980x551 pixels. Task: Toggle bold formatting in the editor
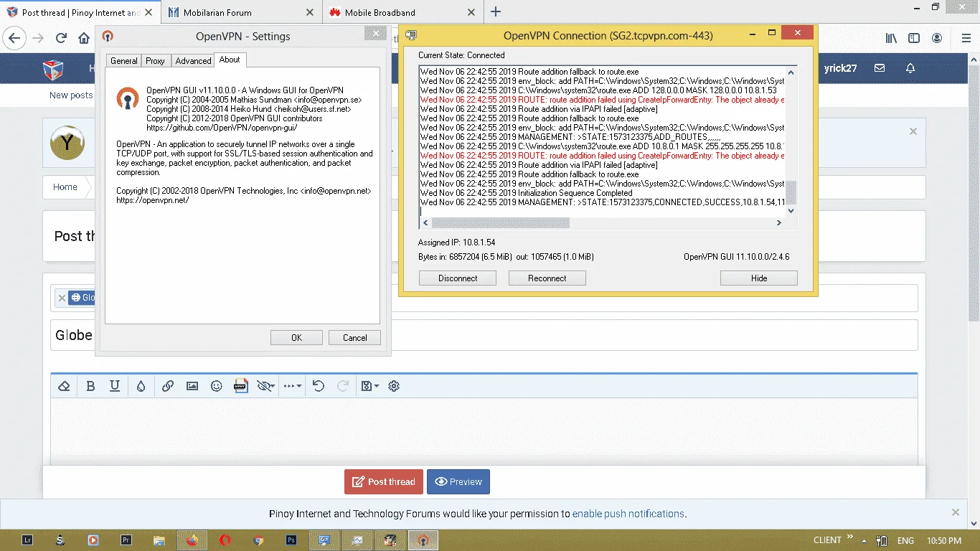coord(90,386)
